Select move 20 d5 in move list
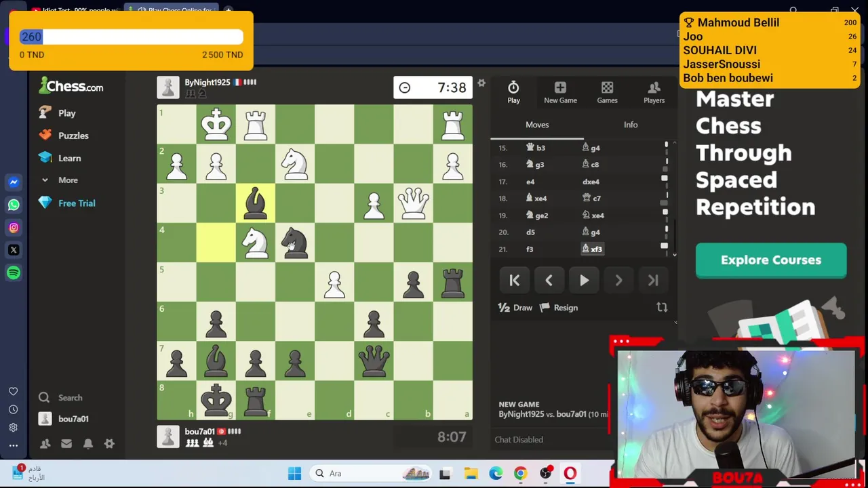 pyautogui.click(x=530, y=232)
